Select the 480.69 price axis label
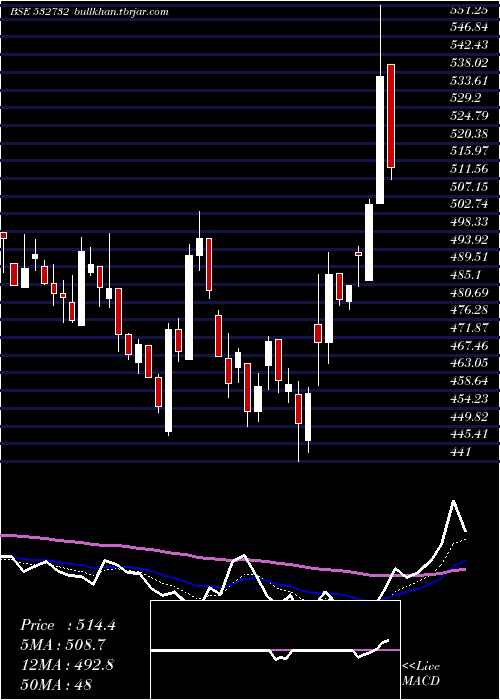The image size is (500, 700). tap(469, 293)
